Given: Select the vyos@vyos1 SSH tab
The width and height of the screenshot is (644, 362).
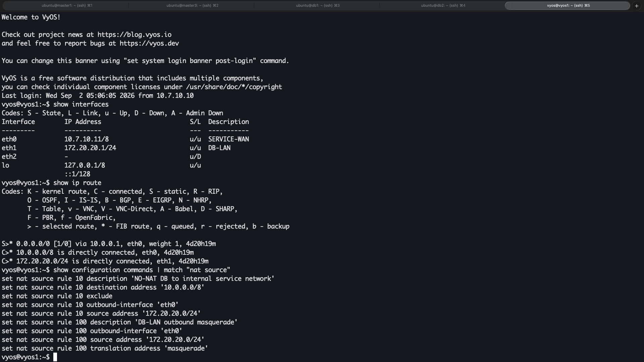Looking at the screenshot, I should 568,5.
